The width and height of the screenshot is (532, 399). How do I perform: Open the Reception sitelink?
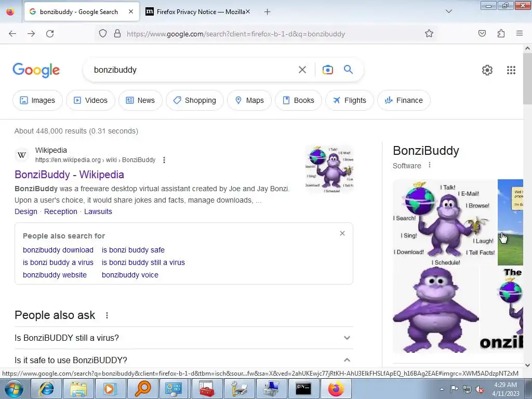61,211
